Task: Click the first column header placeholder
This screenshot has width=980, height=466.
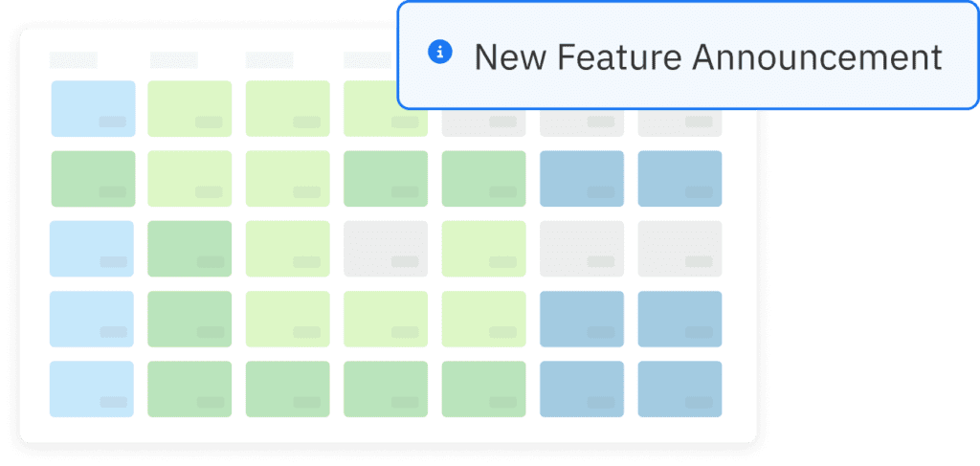Action: (x=74, y=60)
